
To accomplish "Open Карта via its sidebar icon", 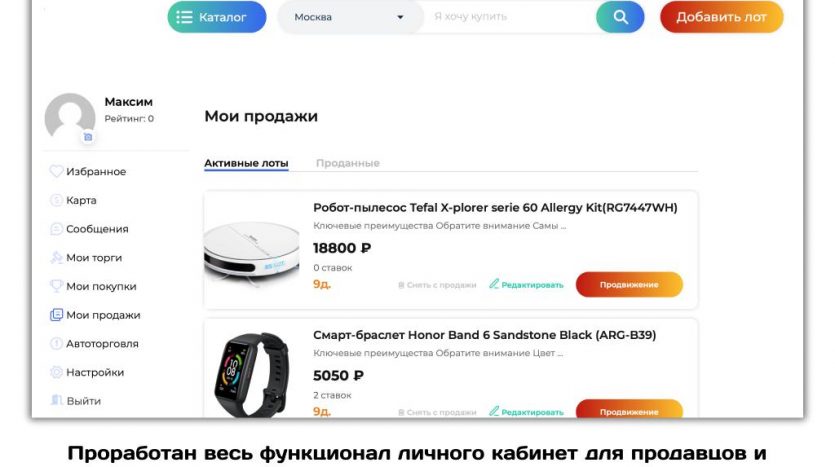I will click(x=56, y=200).
